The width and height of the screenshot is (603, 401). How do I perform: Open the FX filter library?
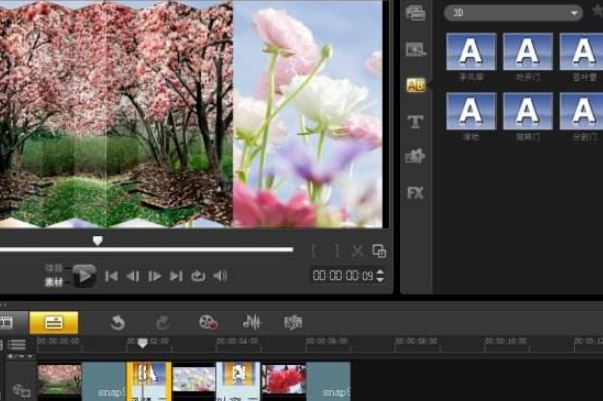pyautogui.click(x=415, y=193)
